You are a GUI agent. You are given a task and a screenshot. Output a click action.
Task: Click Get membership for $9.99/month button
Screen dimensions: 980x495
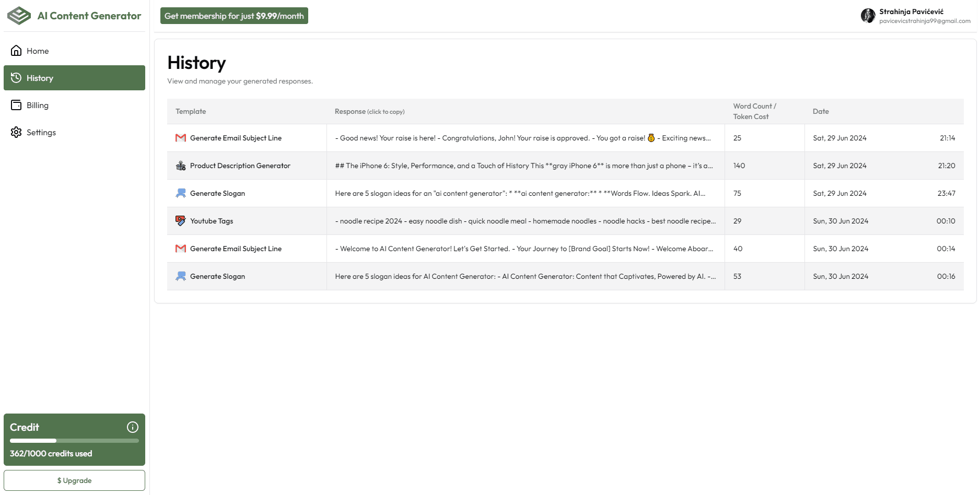coord(234,16)
